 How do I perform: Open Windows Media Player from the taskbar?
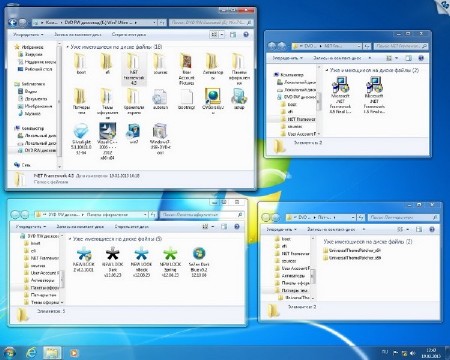click(x=74, y=353)
